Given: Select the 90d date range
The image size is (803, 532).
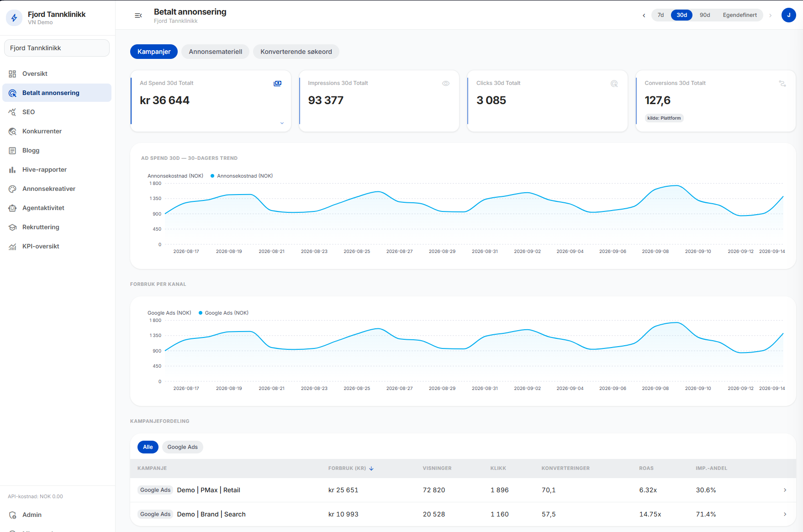Looking at the screenshot, I should coord(705,15).
